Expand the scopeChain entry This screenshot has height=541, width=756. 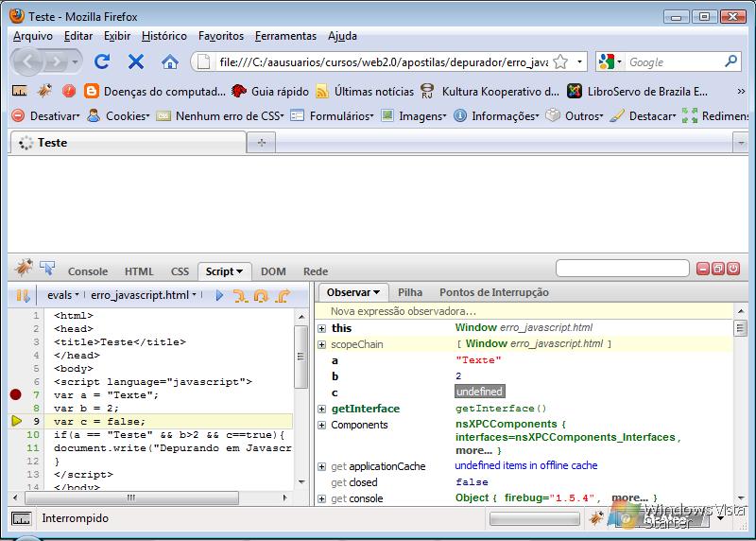(x=322, y=344)
